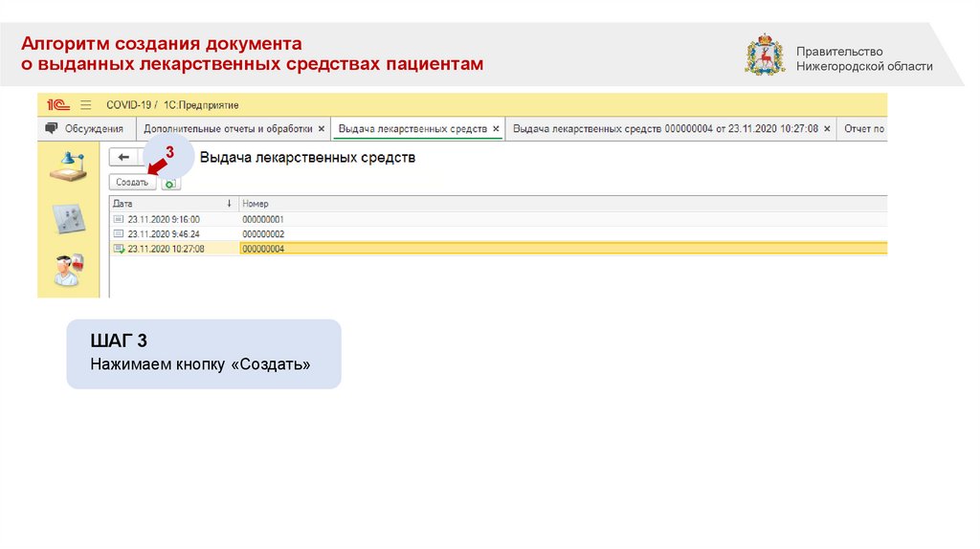Open the Обсуждения tab
This screenshot has height=549, width=980.
pos(87,129)
